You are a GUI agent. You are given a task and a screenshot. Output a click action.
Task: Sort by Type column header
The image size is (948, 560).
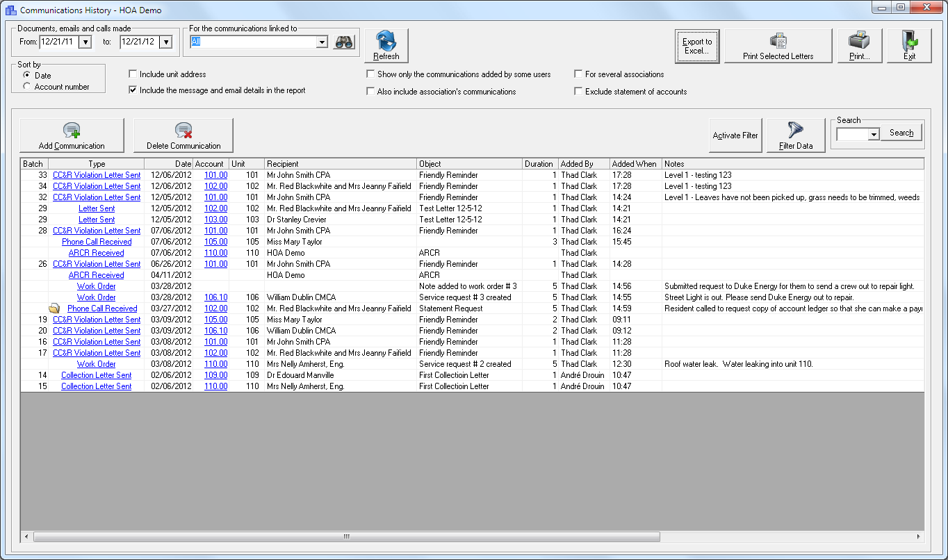tap(97, 164)
